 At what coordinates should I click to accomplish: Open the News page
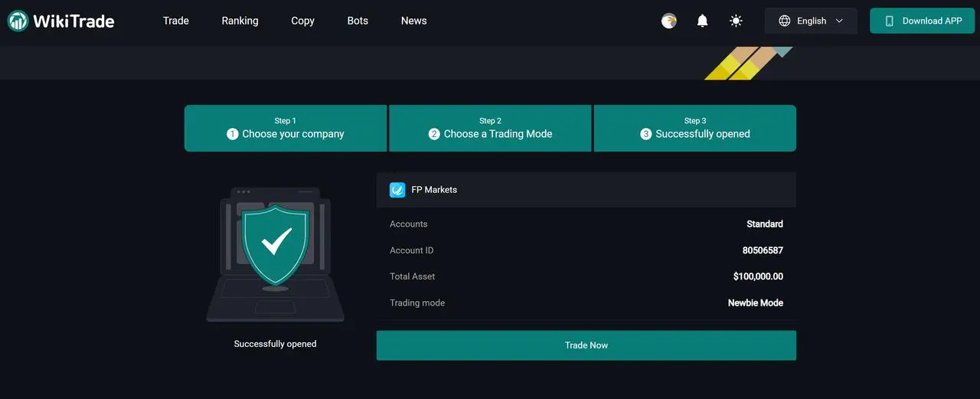[413, 21]
